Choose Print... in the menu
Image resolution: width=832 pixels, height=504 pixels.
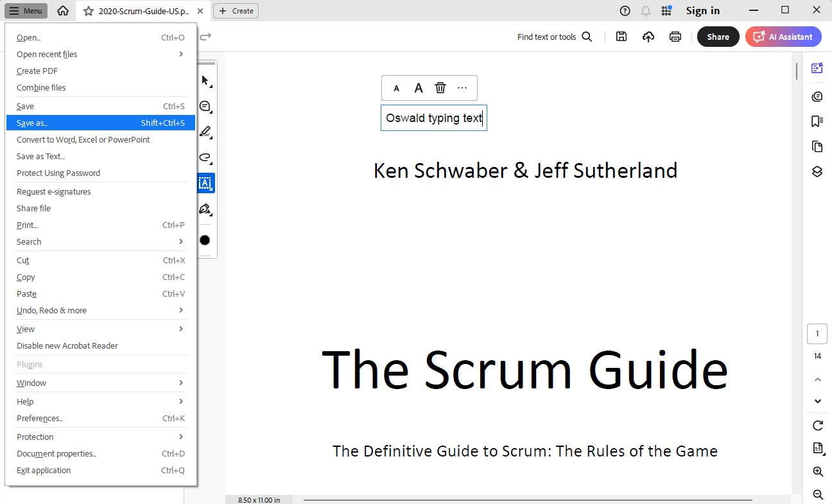(101, 225)
